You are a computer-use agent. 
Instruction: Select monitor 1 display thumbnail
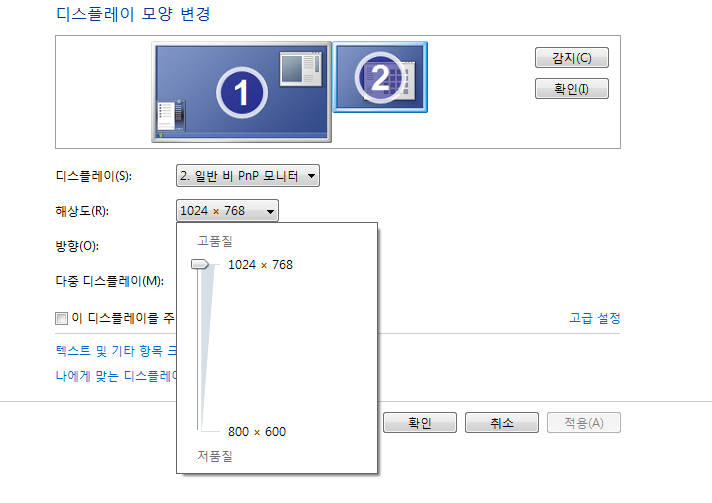[241, 92]
